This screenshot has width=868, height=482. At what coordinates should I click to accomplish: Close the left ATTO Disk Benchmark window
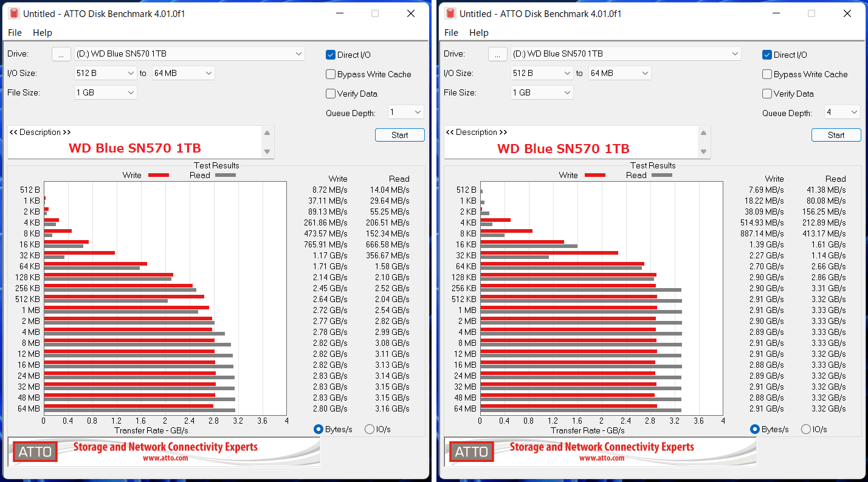pyautogui.click(x=411, y=13)
